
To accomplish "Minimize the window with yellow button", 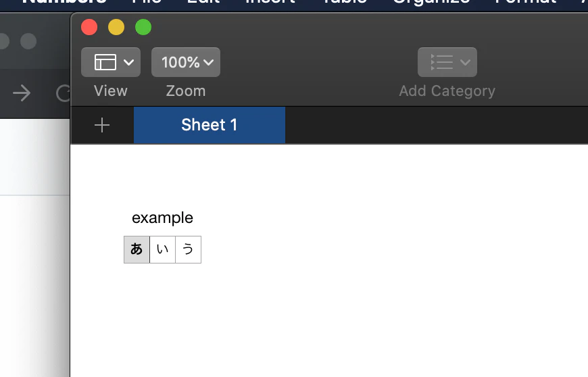I will coord(116,27).
